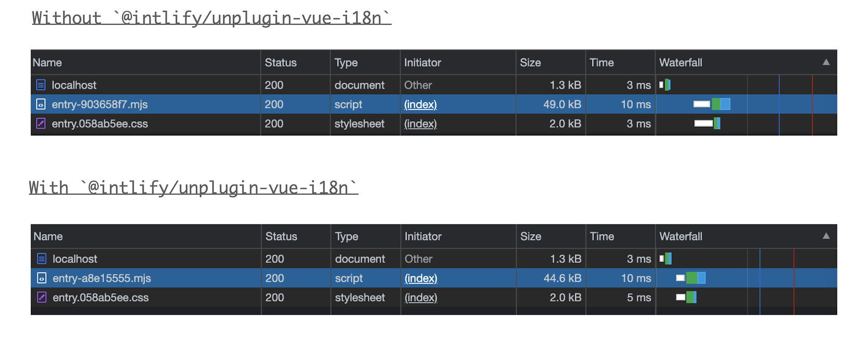This screenshot has height=353, width=868.
Task: Select the document icon beside localhost in second table
Action: [41, 258]
